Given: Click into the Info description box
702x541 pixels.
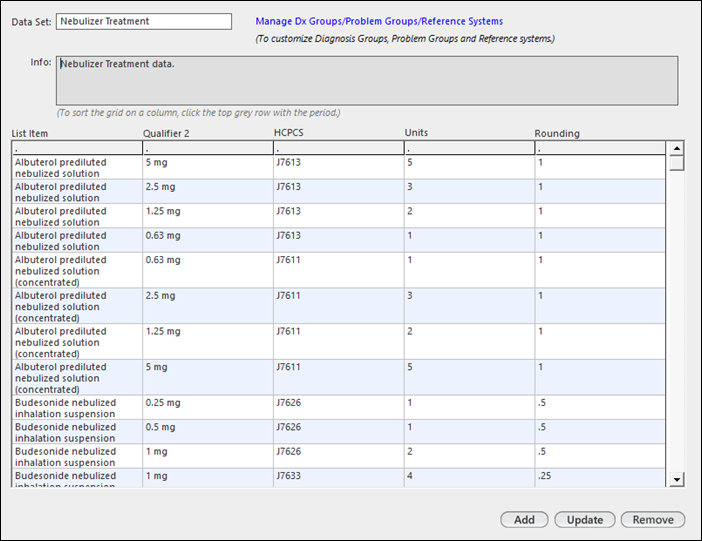Looking at the screenshot, I should pos(367,81).
